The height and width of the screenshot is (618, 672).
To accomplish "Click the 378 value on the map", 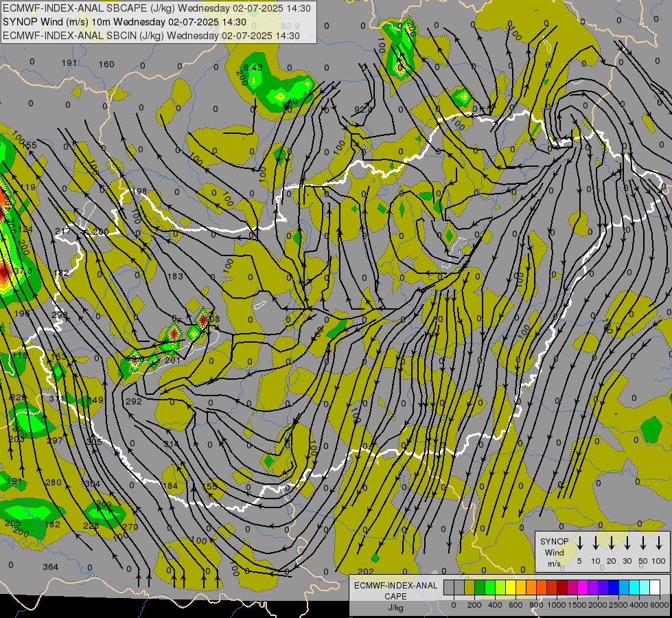I will tap(23, 271).
